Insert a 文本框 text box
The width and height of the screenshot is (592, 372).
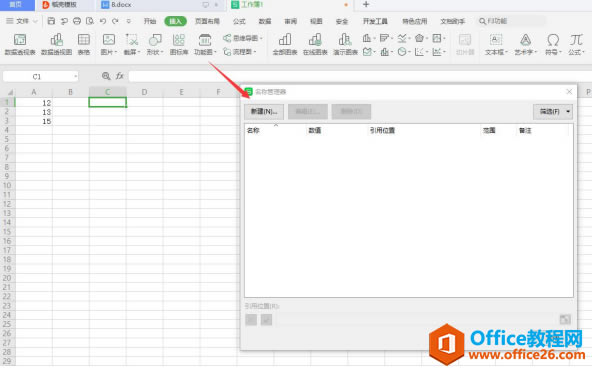[496, 45]
